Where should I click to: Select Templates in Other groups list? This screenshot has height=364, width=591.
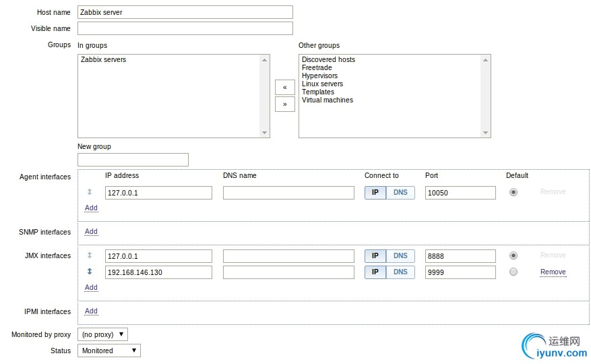(x=317, y=92)
